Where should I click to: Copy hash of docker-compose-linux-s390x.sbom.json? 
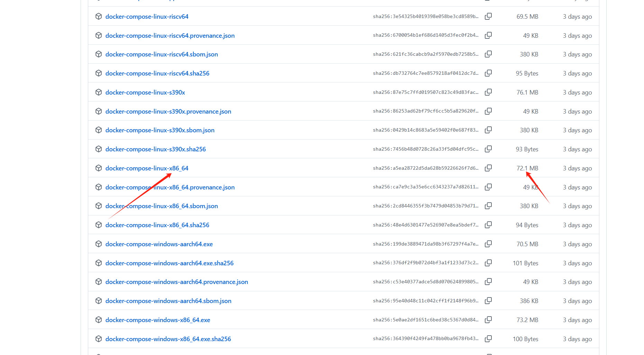[488, 130]
